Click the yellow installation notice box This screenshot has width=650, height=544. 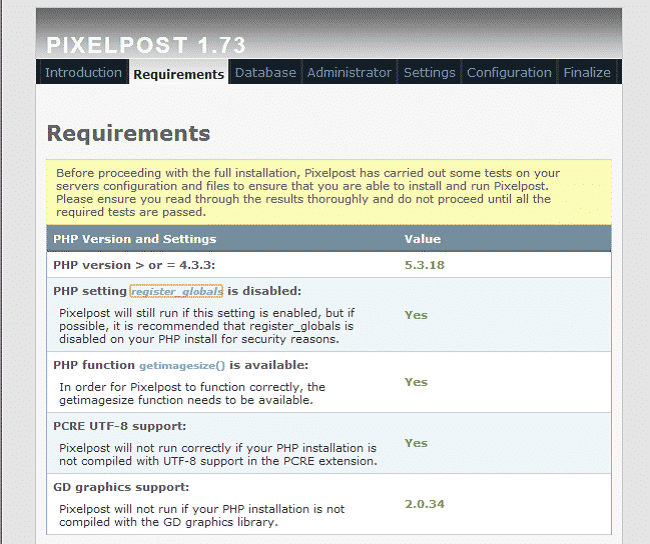[326, 192]
